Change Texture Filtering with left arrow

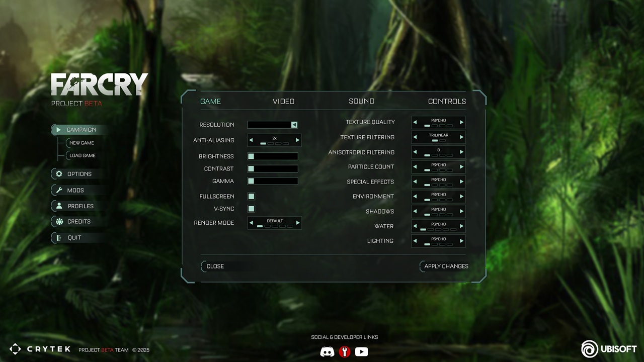(x=415, y=137)
